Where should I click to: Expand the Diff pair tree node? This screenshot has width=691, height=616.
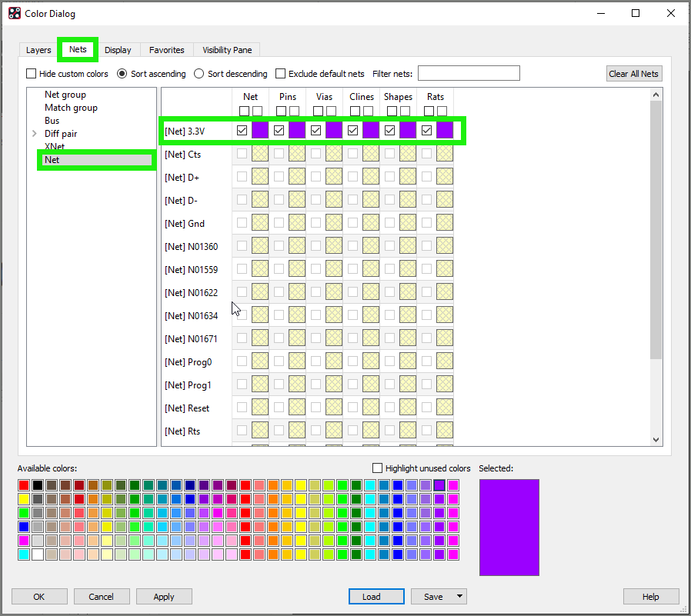click(x=35, y=133)
